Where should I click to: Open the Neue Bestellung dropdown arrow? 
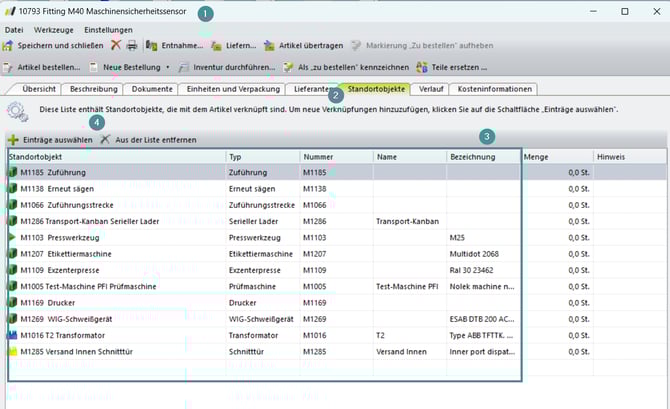(168, 67)
